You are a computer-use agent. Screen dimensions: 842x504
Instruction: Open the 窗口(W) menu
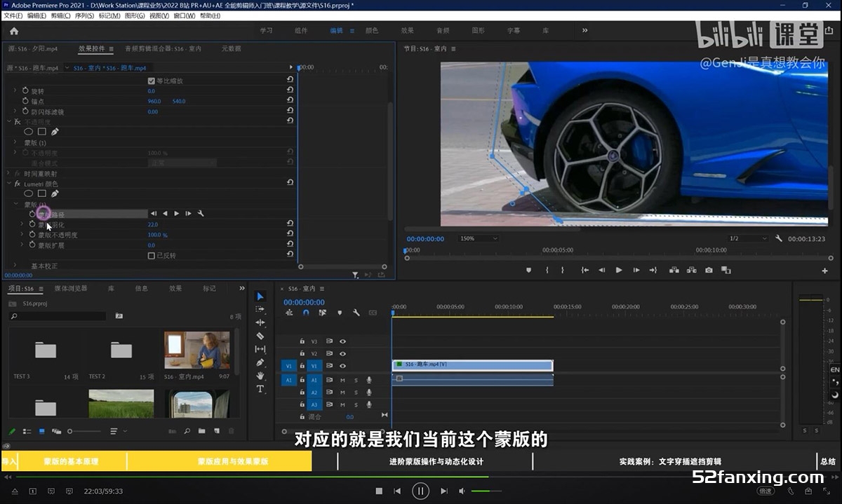pos(185,15)
